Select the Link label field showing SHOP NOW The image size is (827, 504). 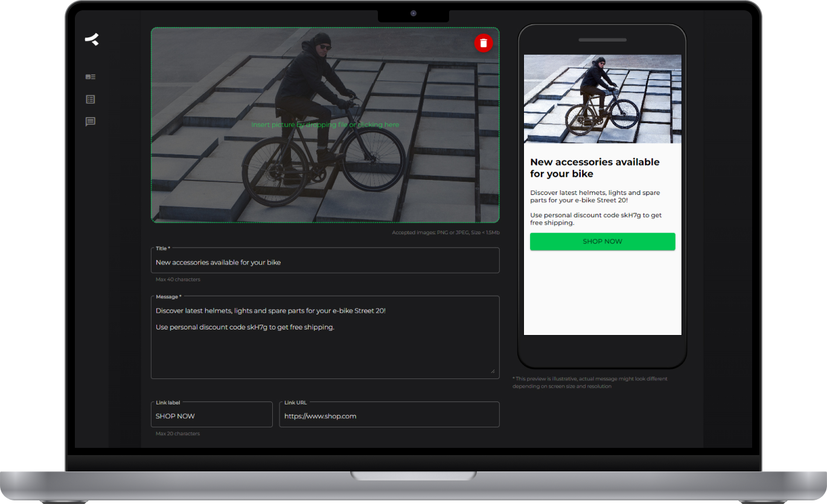tap(211, 416)
